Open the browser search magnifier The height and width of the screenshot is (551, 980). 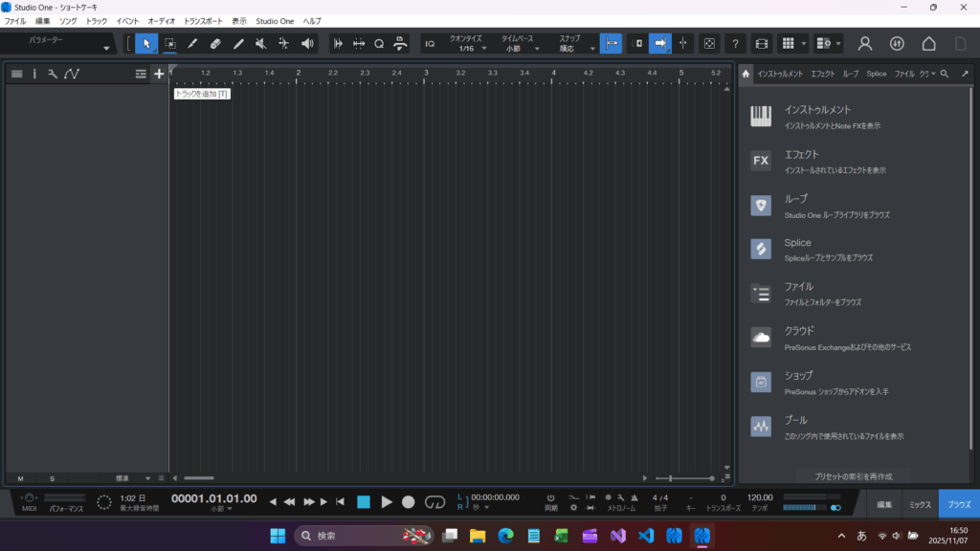pyautogui.click(x=945, y=74)
